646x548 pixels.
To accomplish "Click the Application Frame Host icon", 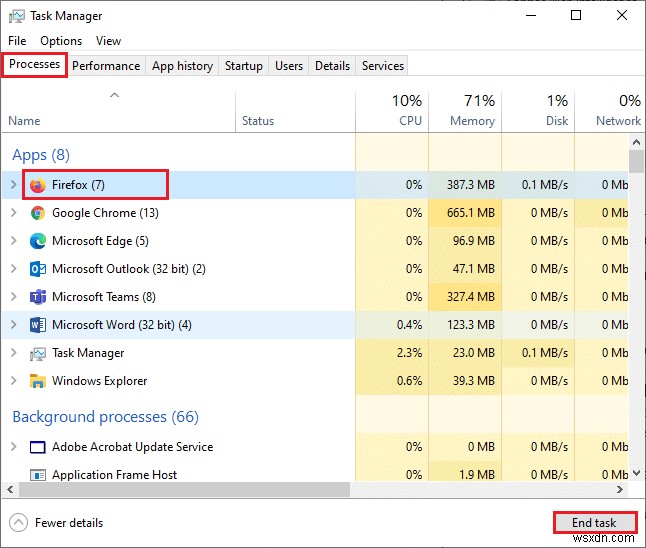I will pos(38,475).
